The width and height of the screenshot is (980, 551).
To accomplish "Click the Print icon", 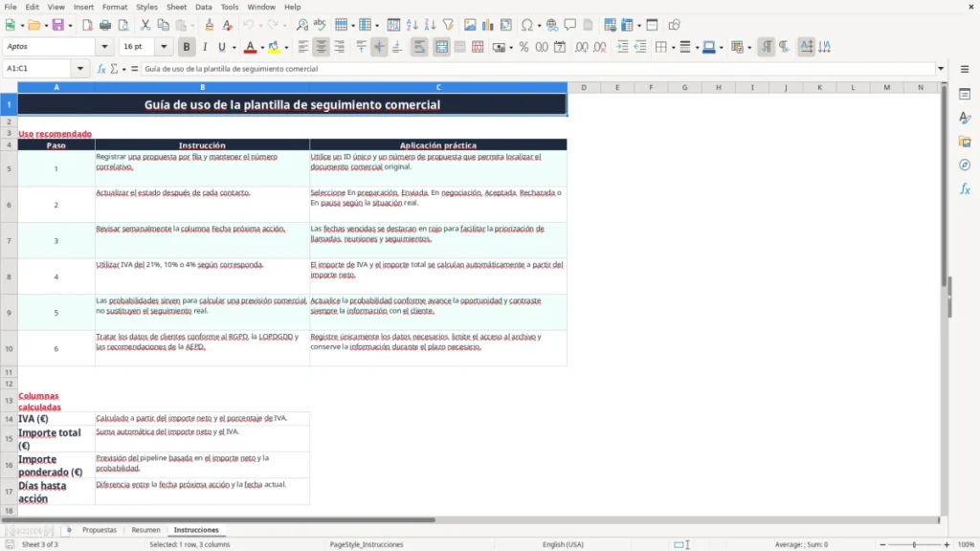I will coord(105,25).
